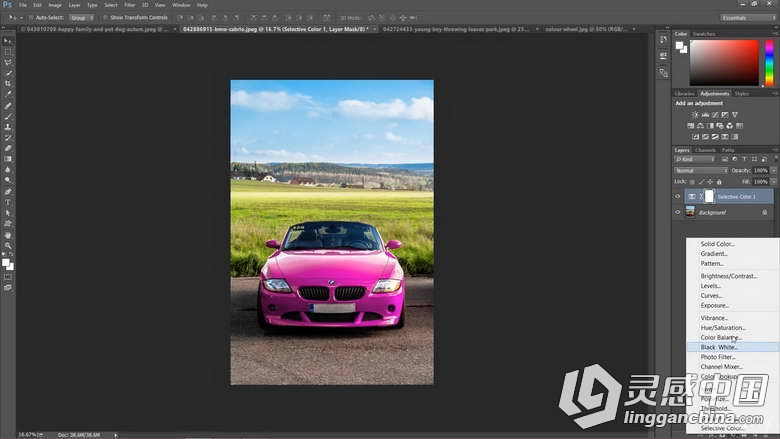Open the Fill slider dropdown arrow
780x439 pixels.
coord(774,182)
